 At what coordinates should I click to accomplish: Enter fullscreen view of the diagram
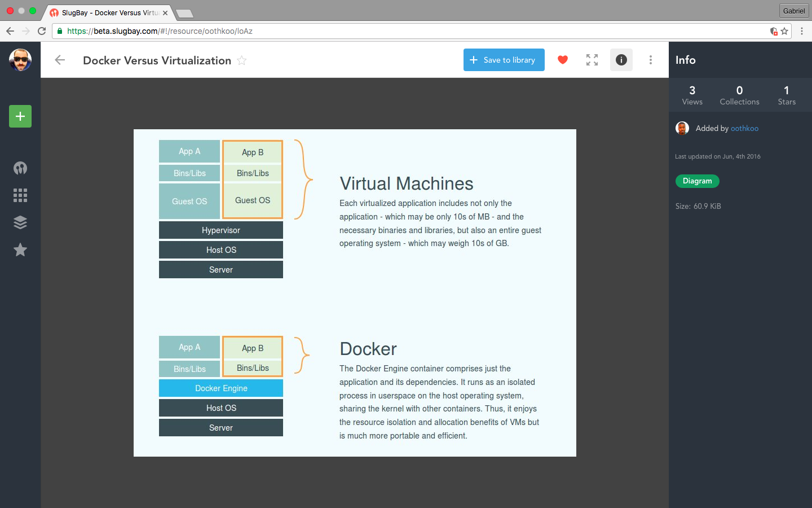pyautogui.click(x=592, y=60)
